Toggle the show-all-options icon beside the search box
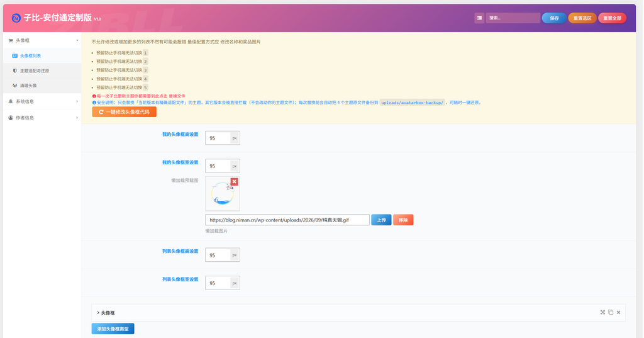 coord(479,18)
